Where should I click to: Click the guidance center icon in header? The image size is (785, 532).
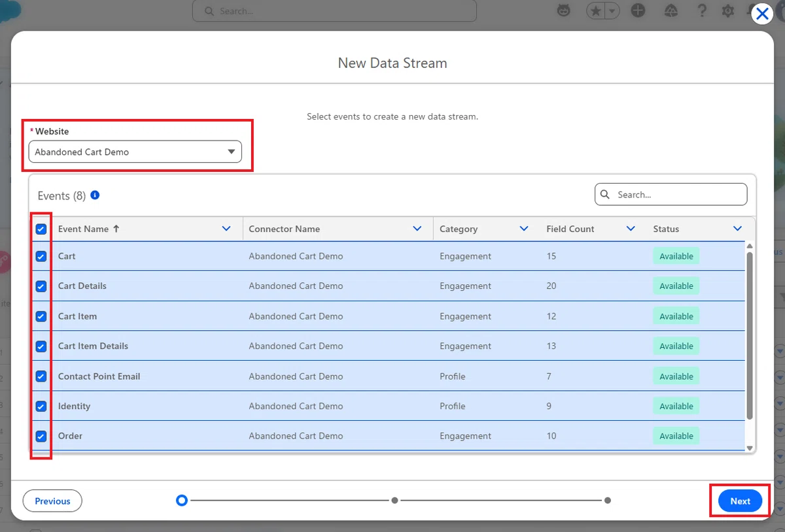[671, 10]
